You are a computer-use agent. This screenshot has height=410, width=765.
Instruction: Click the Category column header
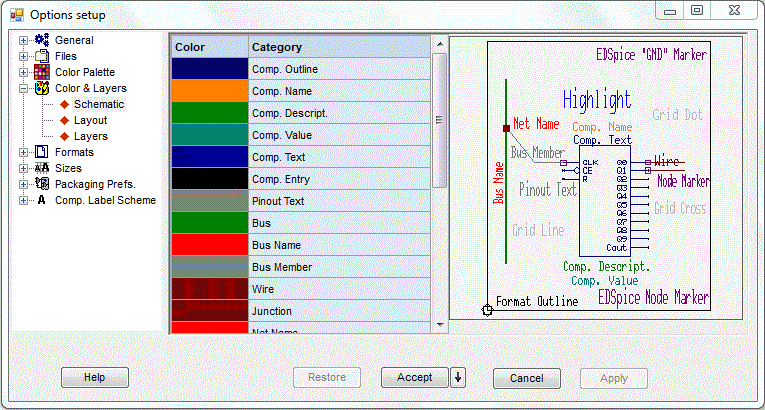pyautogui.click(x=340, y=47)
